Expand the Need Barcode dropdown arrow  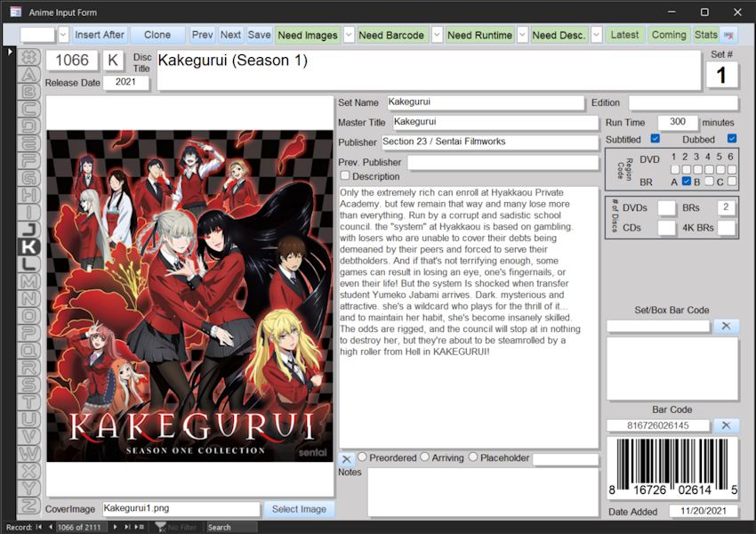437,35
